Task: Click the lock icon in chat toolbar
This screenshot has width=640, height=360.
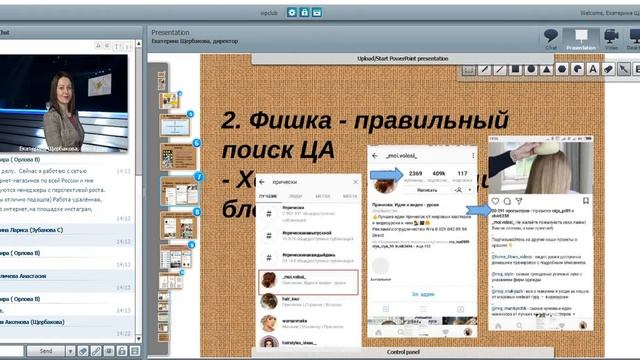Action: (122, 351)
